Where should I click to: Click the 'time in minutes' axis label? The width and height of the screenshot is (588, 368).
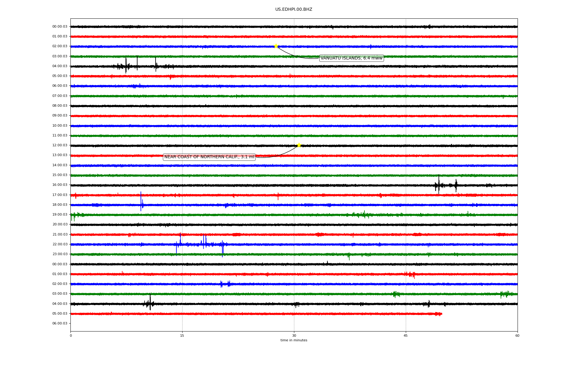tap(293, 340)
